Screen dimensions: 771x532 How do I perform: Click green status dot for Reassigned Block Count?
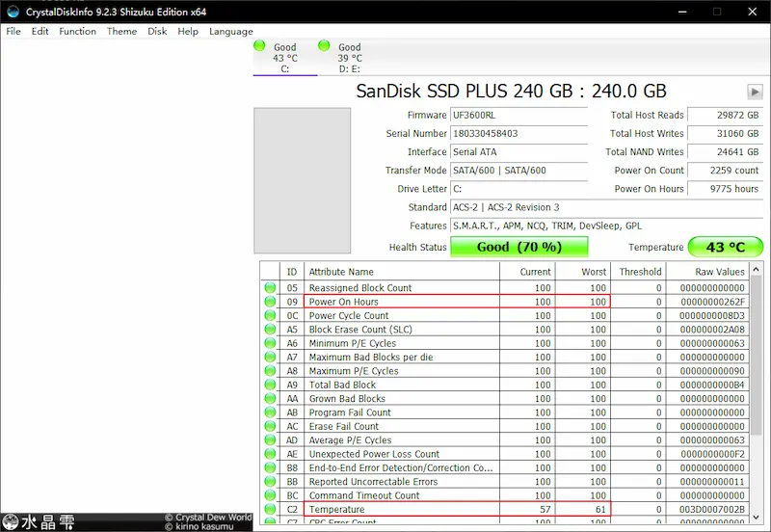pos(270,288)
